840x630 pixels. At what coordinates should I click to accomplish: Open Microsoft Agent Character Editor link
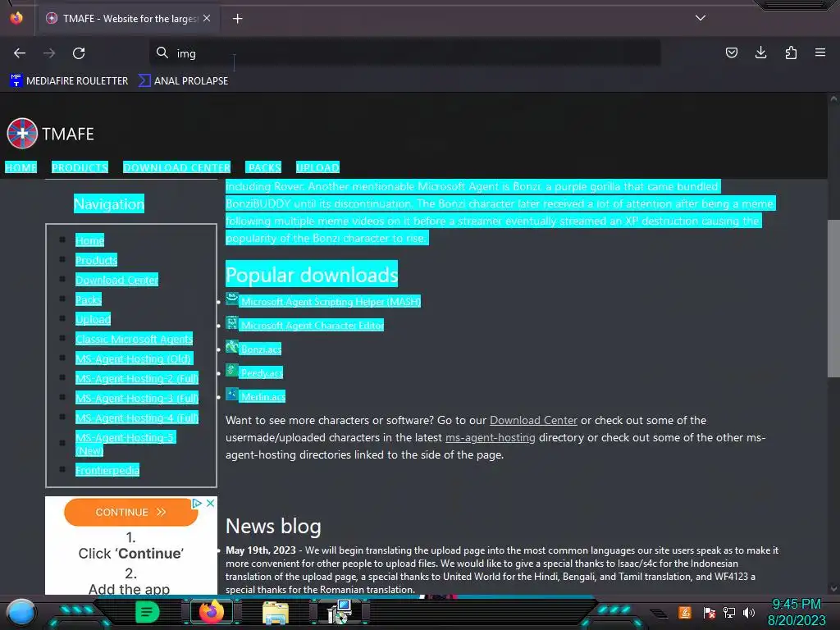click(x=313, y=326)
